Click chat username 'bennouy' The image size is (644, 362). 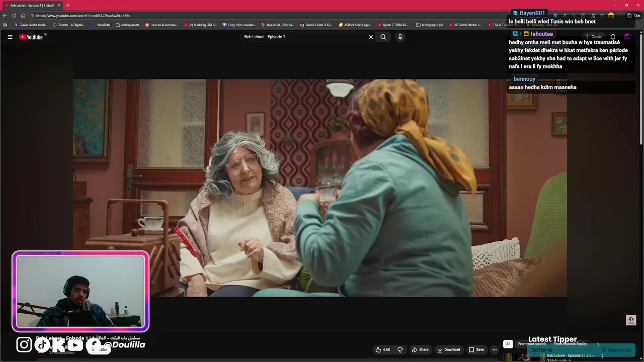[524, 79]
